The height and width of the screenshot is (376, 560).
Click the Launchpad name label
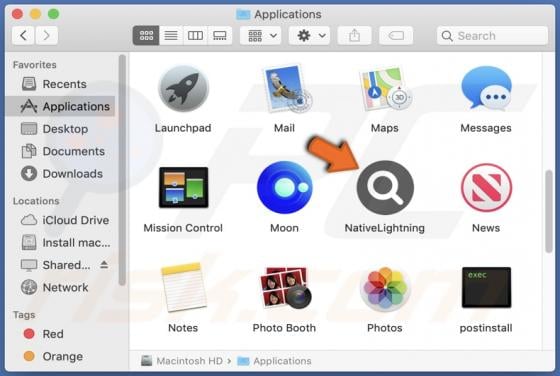coord(183,128)
